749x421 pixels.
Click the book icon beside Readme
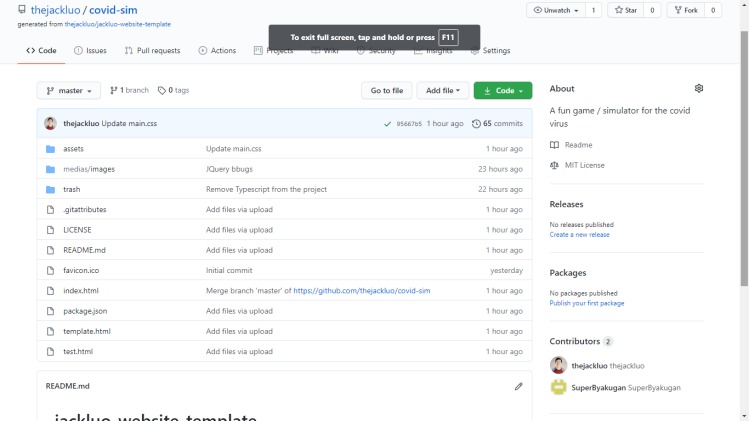point(554,145)
